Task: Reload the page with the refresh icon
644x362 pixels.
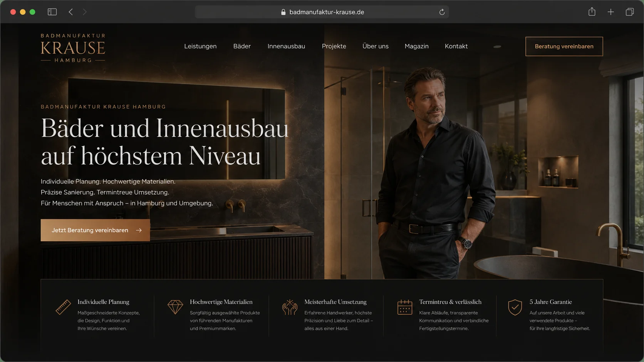Action: click(442, 12)
